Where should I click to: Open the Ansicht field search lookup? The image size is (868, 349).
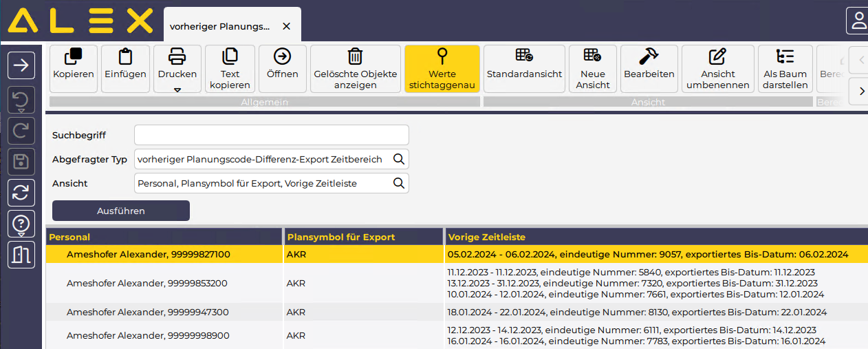pyautogui.click(x=398, y=183)
